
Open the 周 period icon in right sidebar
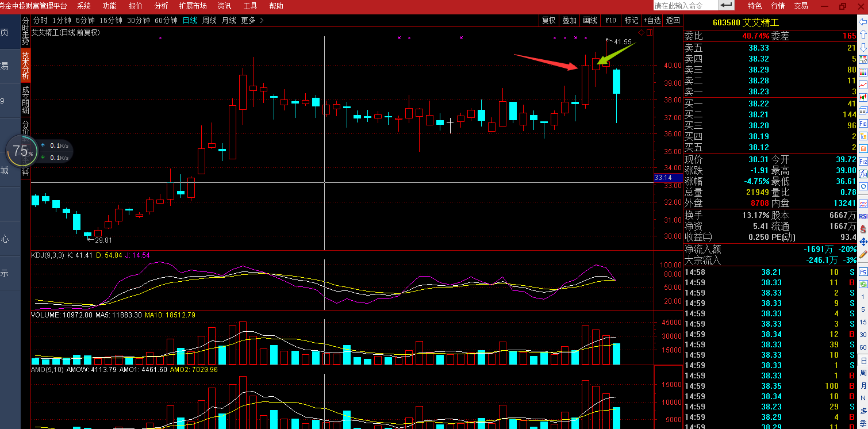coord(863,373)
